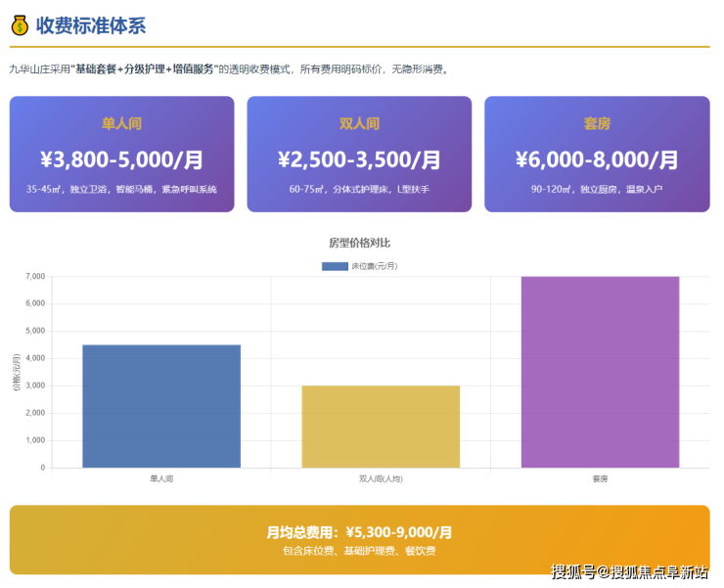Click the money bag icon beside the heading
Viewport: 724px width, 588px height.
[19, 25]
